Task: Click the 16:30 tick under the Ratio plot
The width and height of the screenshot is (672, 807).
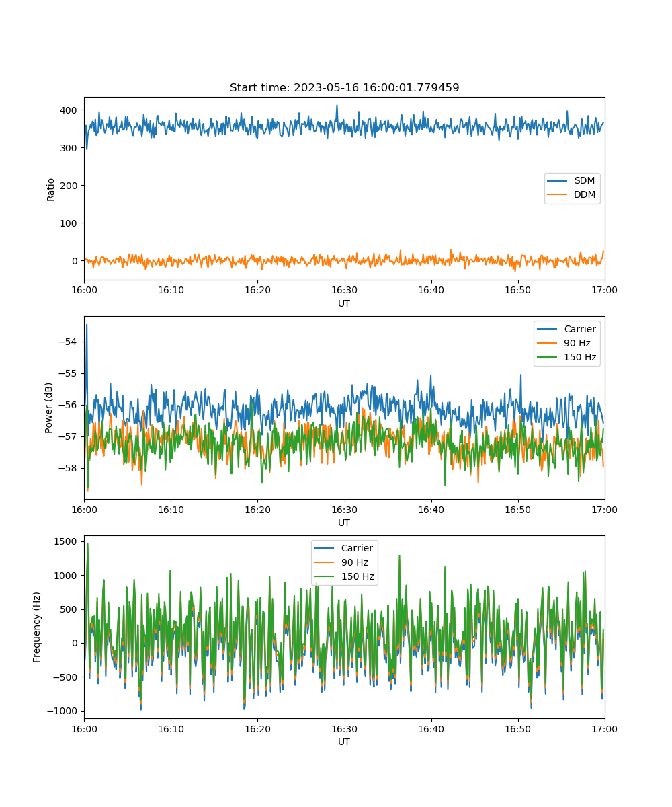Action: pyautogui.click(x=344, y=291)
